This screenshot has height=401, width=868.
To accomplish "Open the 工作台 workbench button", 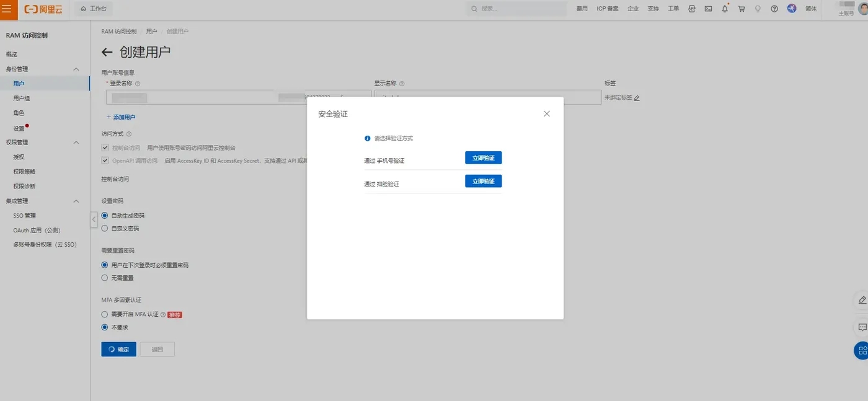I will point(94,9).
